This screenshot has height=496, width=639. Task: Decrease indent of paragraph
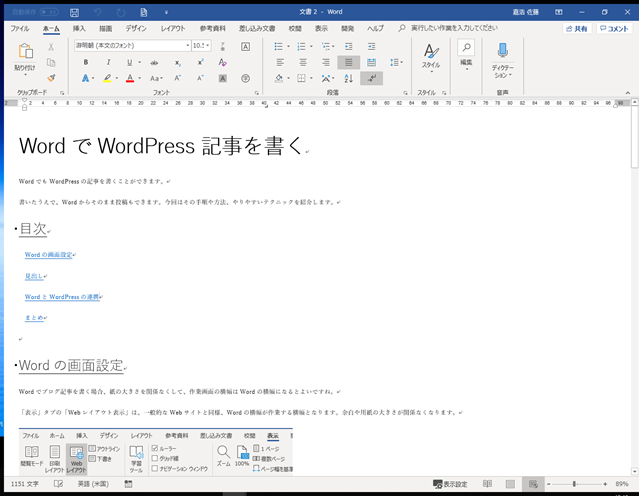(348, 46)
